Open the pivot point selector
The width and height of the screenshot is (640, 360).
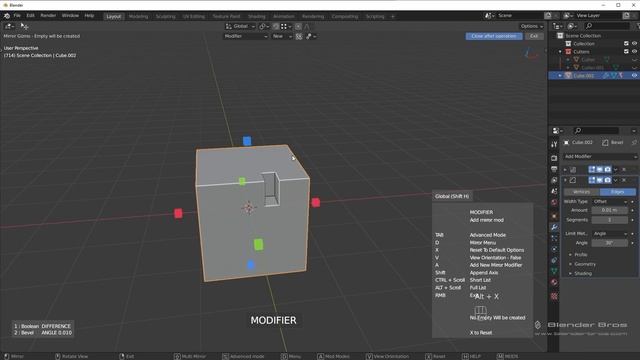coord(264,26)
